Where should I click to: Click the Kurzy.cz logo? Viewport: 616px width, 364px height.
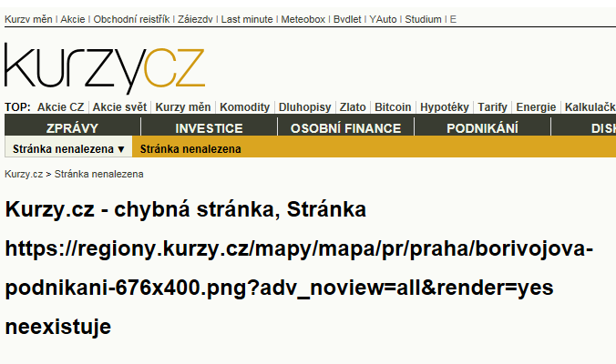tap(105, 68)
